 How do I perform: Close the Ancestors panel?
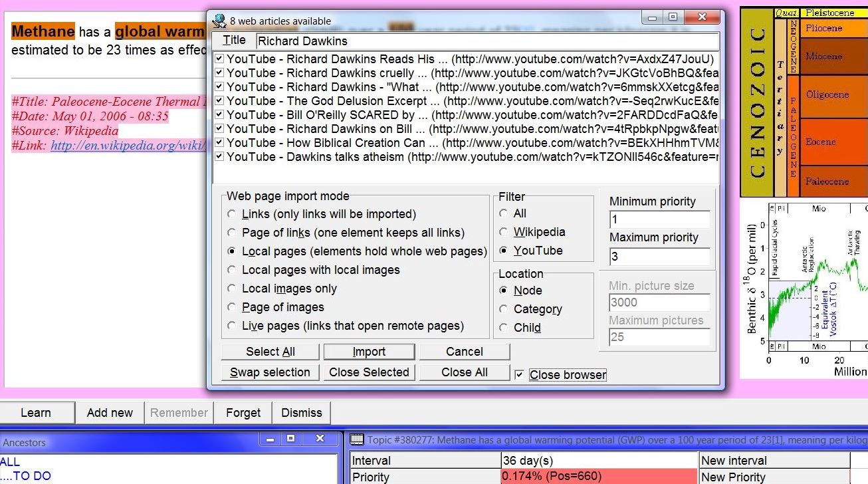pyautogui.click(x=320, y=439)
